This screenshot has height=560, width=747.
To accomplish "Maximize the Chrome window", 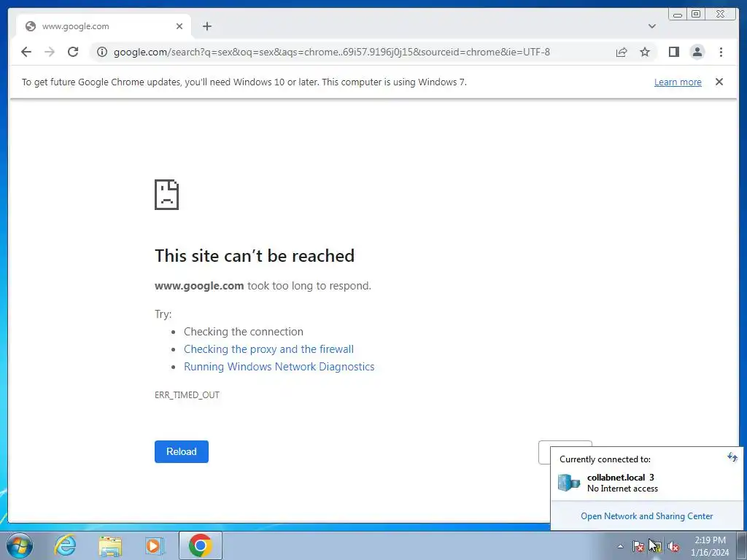I will 695,15.
